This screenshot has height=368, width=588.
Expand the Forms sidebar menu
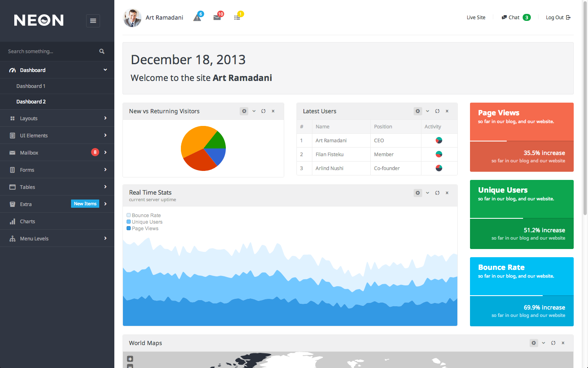pyautogui.click(x=57, y=170)
